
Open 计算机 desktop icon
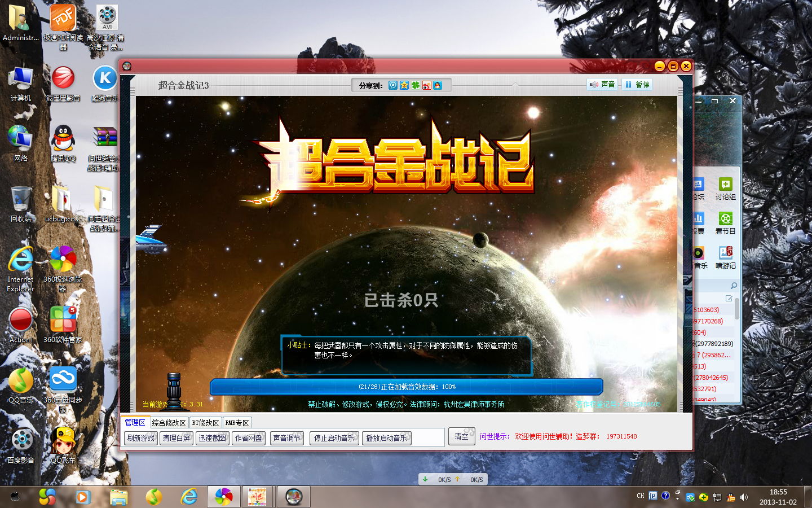[x=21, y=84]
